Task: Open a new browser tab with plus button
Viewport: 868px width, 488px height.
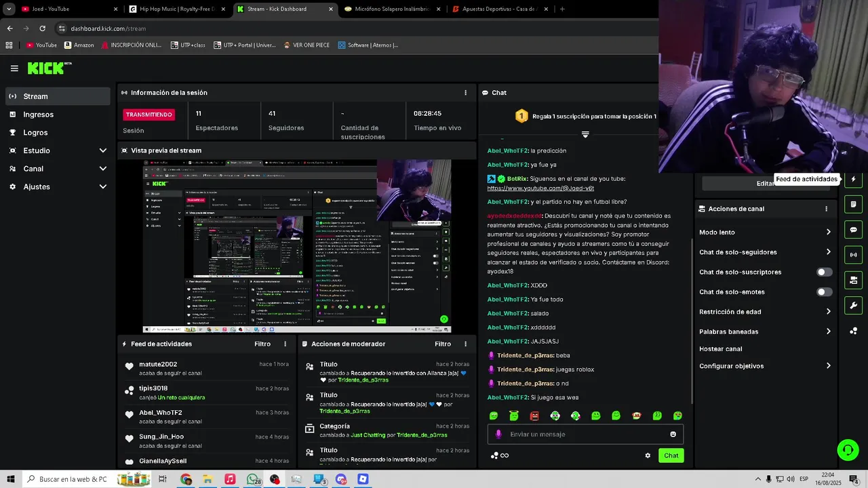Action: point(562,9)
